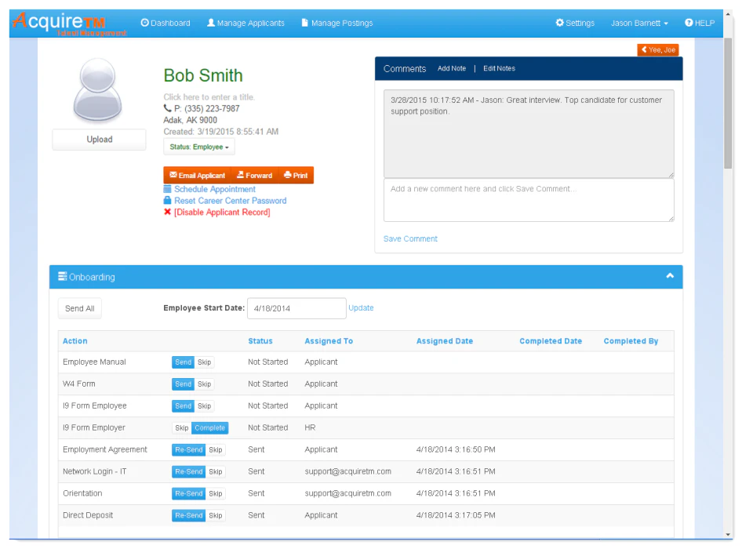Image resolution: width=753 pixels, height=560 pixels.
Task: Click the red X for Disable Applicant Record
Action: (166, 212)
